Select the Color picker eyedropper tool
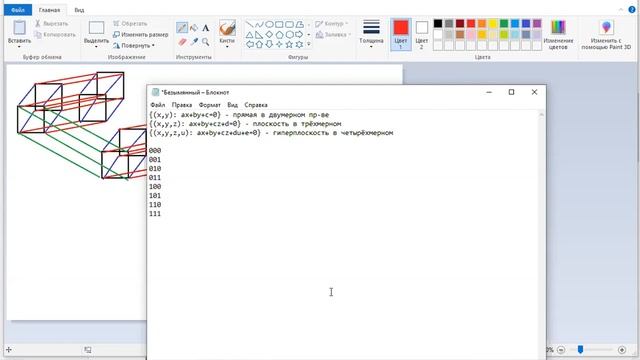640x360 pixels. (194, 42)
